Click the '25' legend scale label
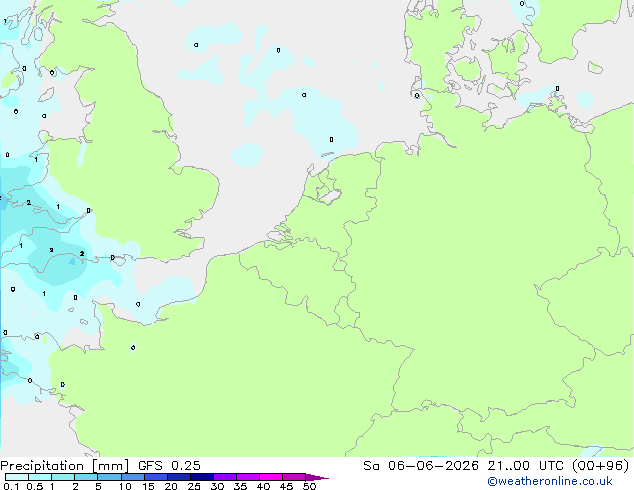 coord(194,486)
